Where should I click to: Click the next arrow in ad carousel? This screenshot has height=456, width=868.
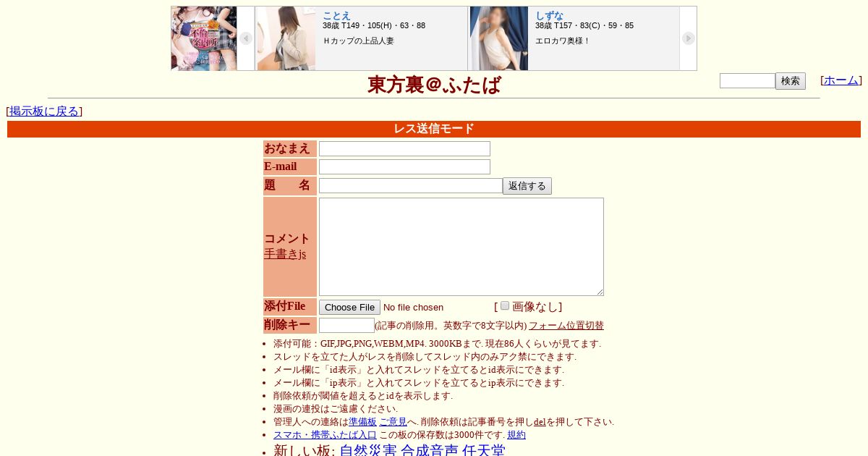688,38
